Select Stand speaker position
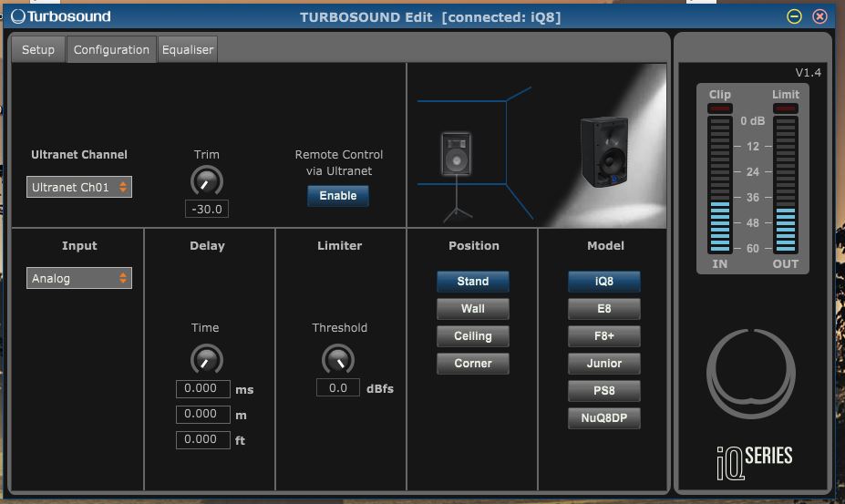 point(472,282)
